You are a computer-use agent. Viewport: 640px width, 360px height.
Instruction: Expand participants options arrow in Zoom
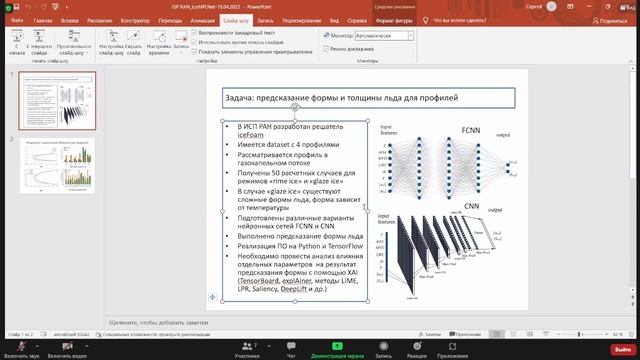click(x=269, y=346)
